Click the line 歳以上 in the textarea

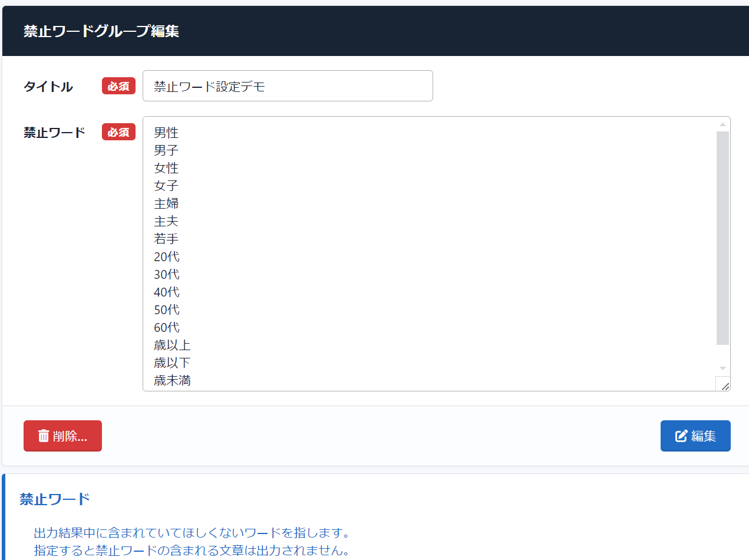(172, 345)
